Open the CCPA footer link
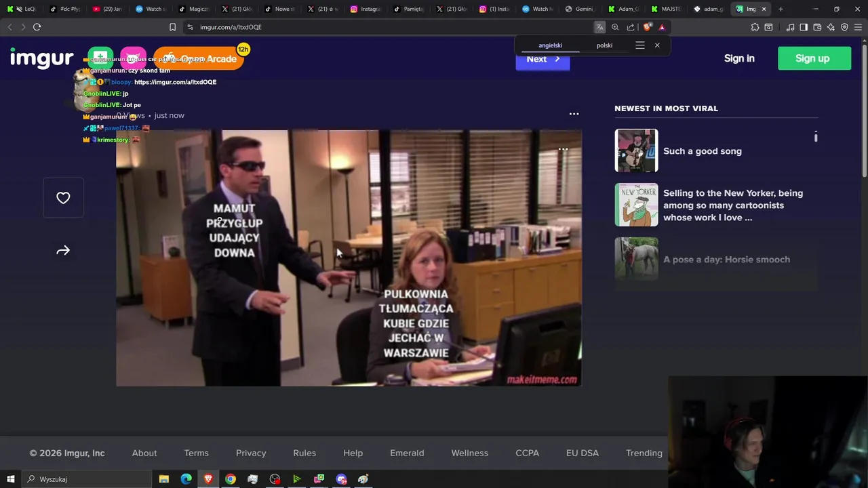 pos(527,453)
